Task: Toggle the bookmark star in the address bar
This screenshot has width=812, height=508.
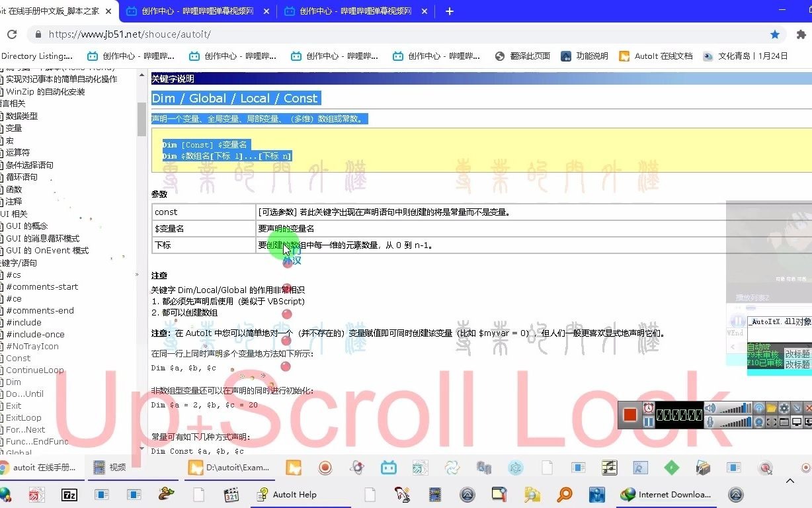Action: pyautogui.click(x=774, y=34)
